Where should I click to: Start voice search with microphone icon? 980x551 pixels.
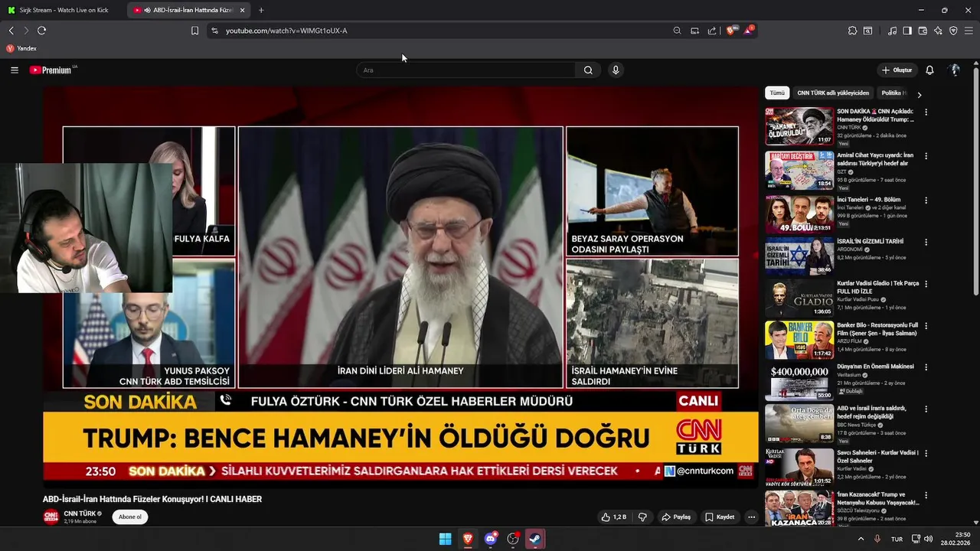[615, 70]
